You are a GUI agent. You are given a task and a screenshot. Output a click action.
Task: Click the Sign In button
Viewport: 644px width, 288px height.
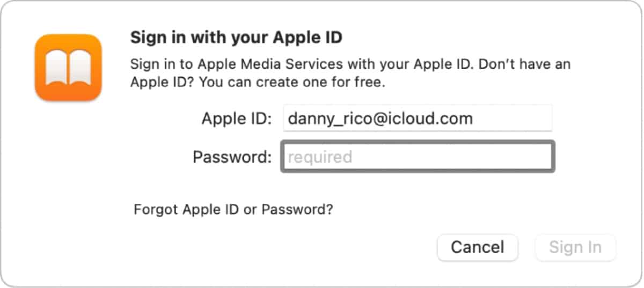(575, 247)
